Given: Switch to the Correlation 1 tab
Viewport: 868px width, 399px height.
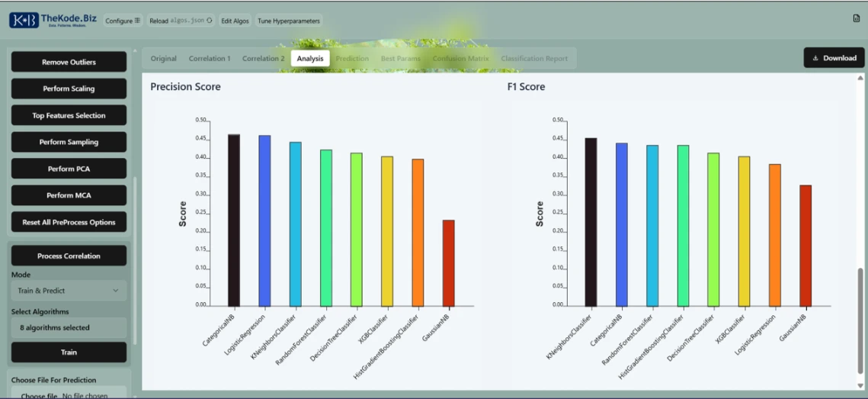Looking at the screenshot, I should point(210,58).
